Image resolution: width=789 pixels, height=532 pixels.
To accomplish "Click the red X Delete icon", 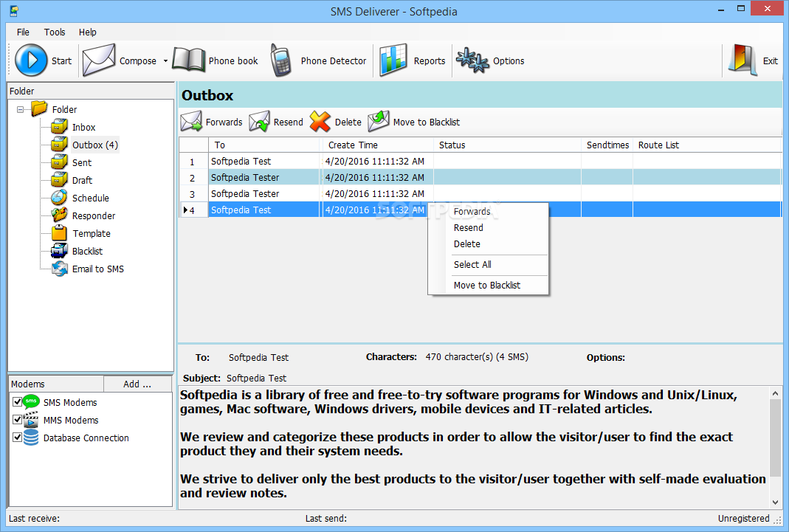I will coord(320,122).
